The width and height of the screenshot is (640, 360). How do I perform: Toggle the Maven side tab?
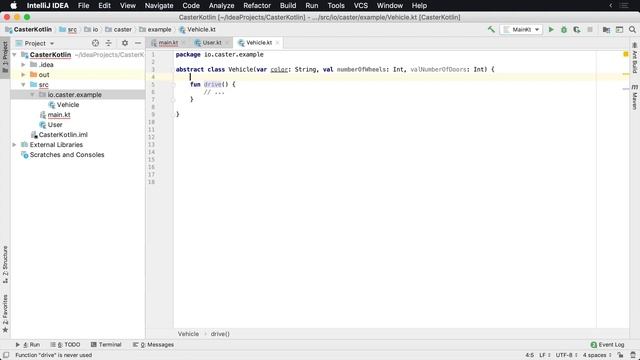(635, 97)
